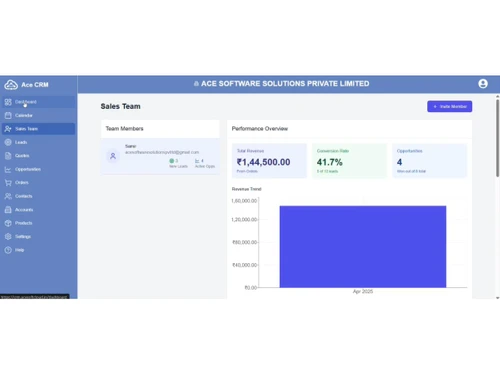
Task: Click the ₹40,000.00 y-axis label
Action: click(244, 265)
